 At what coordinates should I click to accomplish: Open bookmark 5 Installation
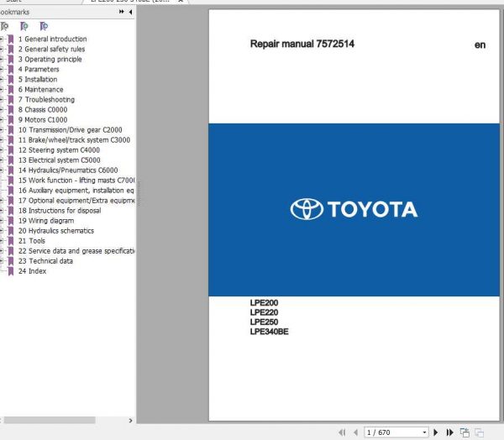coord(38,80)
